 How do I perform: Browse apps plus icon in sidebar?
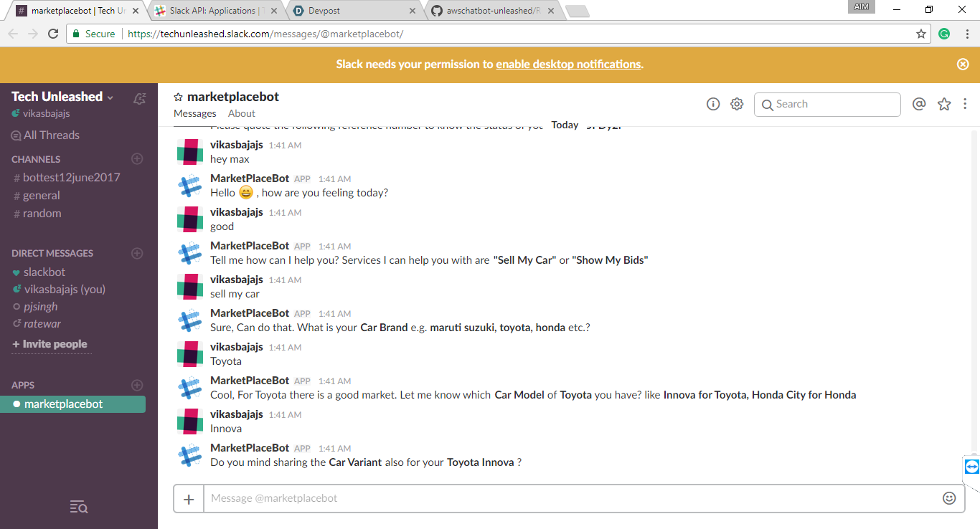[x=138, y=385]
